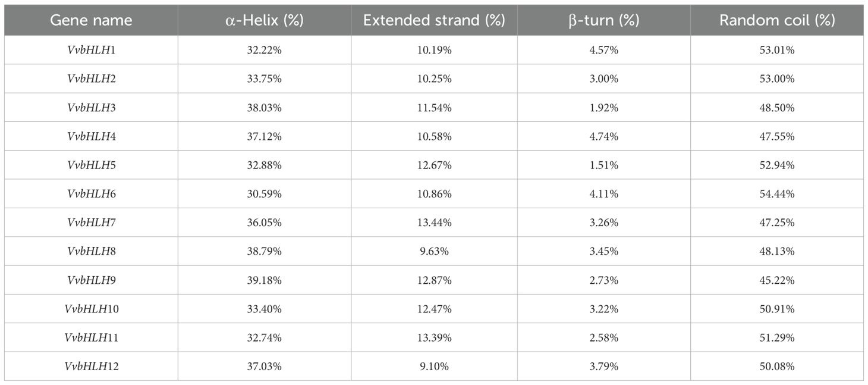Click the VvbHLH2 row label

pyautogui.click(x=91, y=79)
